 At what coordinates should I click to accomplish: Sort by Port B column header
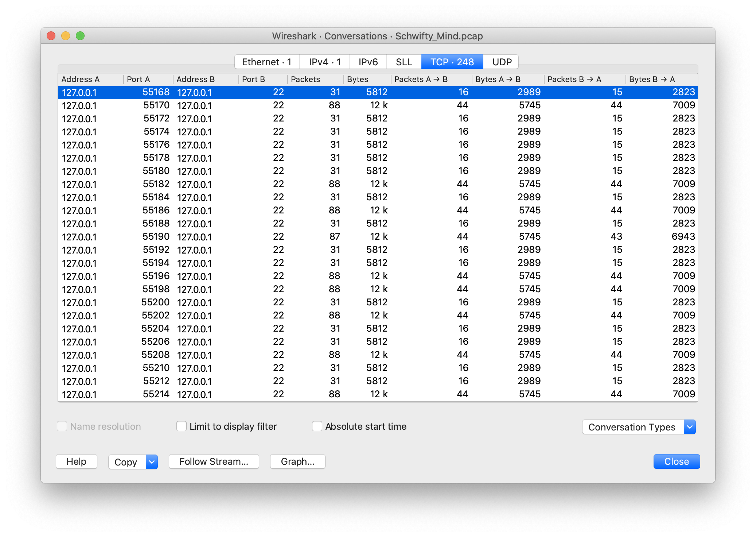[263, 80]
